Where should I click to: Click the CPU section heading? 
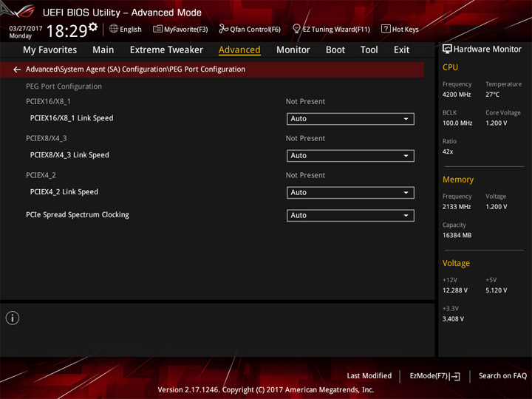(x=450, y=67)
